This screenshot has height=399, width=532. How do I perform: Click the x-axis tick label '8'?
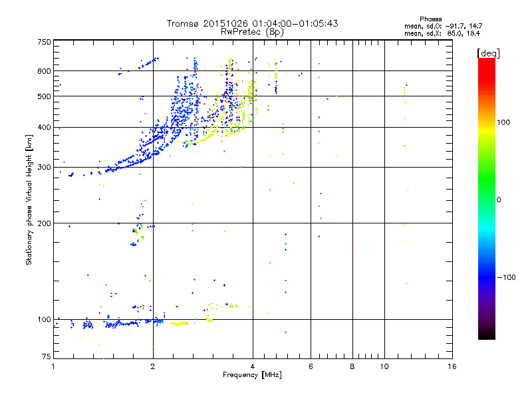(352, 366)
